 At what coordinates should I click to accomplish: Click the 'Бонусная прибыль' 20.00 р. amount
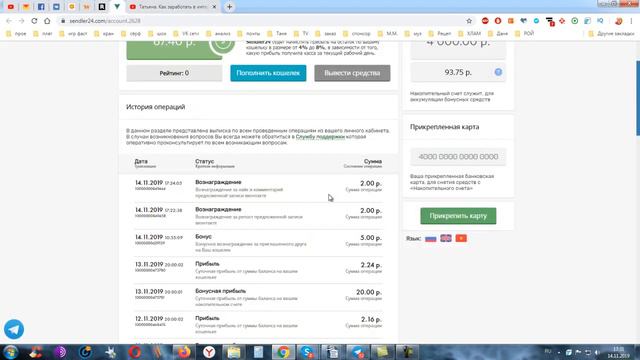pos(369,292)
